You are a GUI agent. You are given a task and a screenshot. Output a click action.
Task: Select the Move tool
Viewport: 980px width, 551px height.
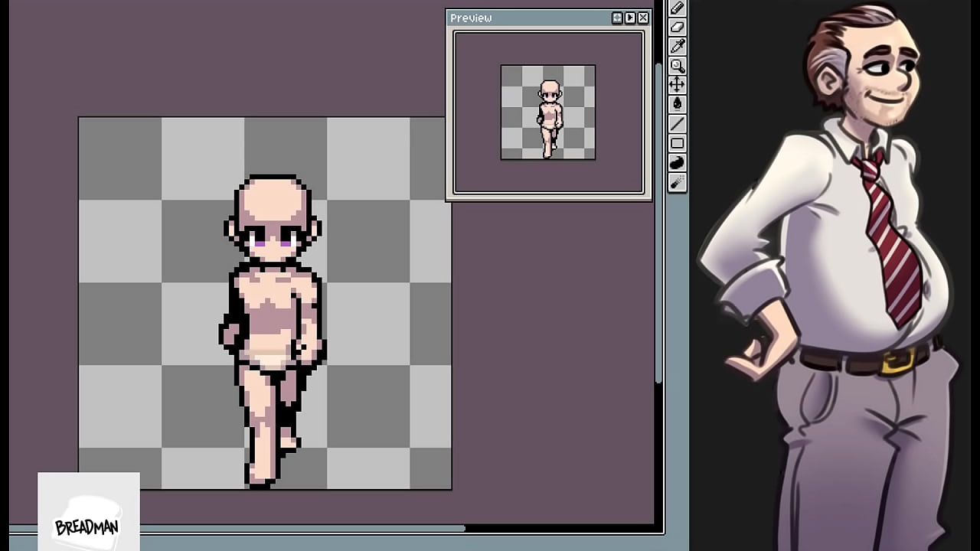tap(677, 85)
